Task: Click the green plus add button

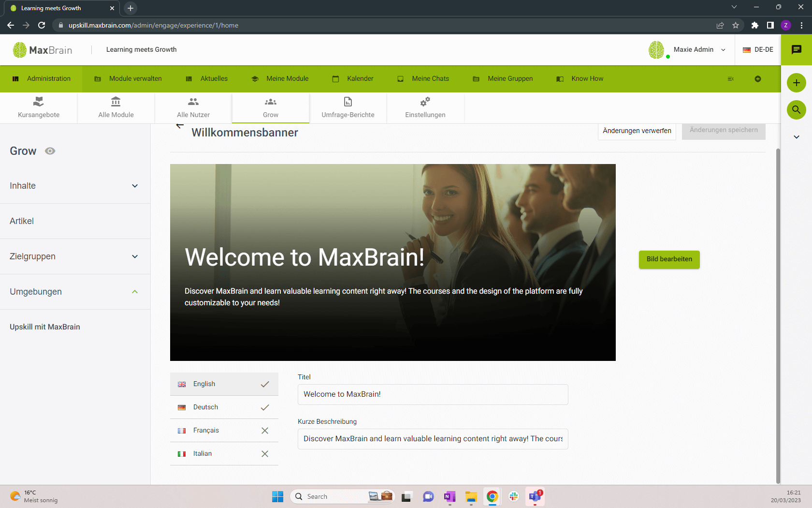Action: click(x=797, y=83)
